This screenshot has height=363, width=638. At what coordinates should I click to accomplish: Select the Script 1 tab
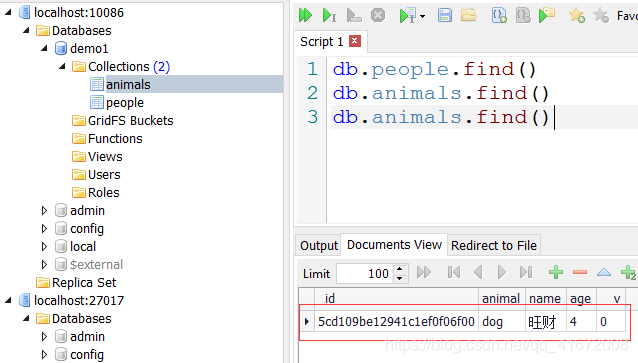click(x=321, y=42)
